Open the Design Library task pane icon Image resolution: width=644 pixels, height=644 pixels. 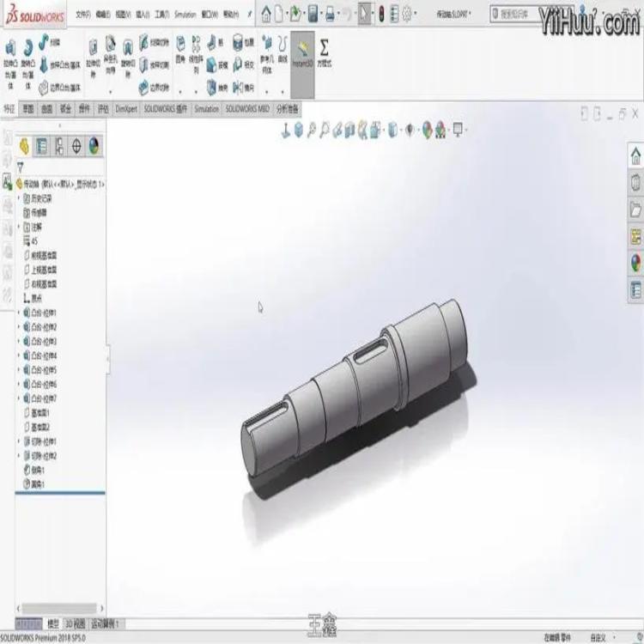(635, 183)
